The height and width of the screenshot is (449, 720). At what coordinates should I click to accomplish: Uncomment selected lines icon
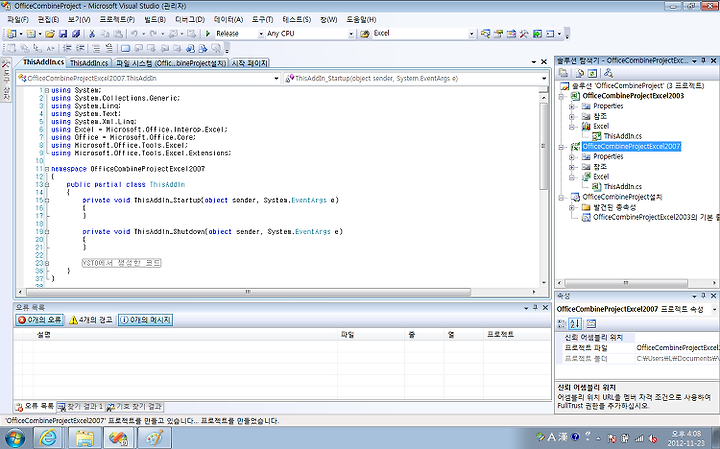point(109,48)
